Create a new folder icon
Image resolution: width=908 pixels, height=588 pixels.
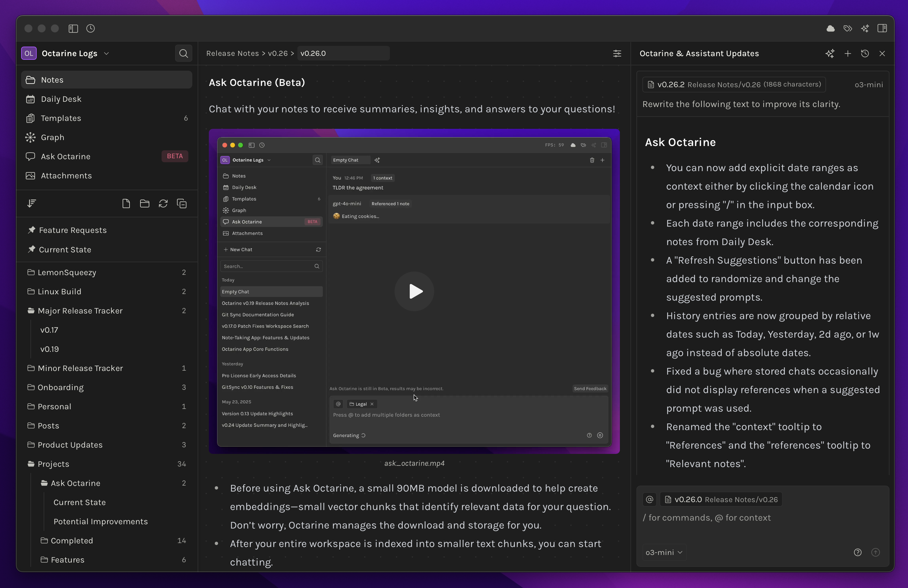[145, 203]
